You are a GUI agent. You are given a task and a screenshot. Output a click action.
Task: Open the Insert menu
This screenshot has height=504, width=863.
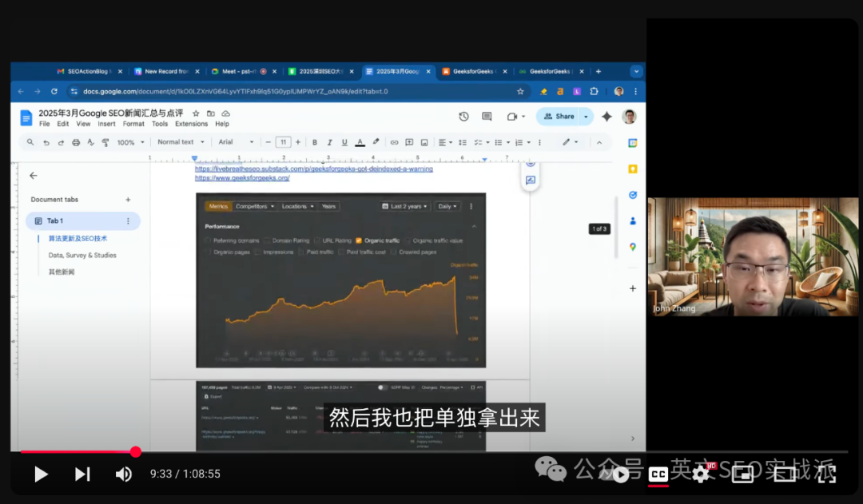click(107, 125)
